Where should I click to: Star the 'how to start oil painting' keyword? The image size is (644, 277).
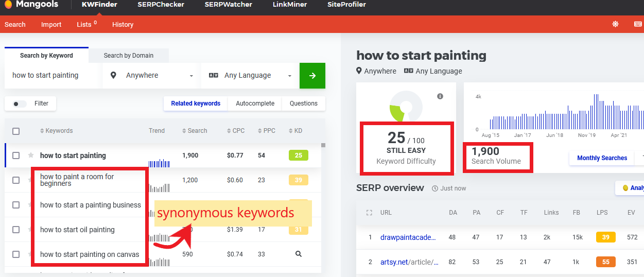pyautogui.click(x=31, y=230)
